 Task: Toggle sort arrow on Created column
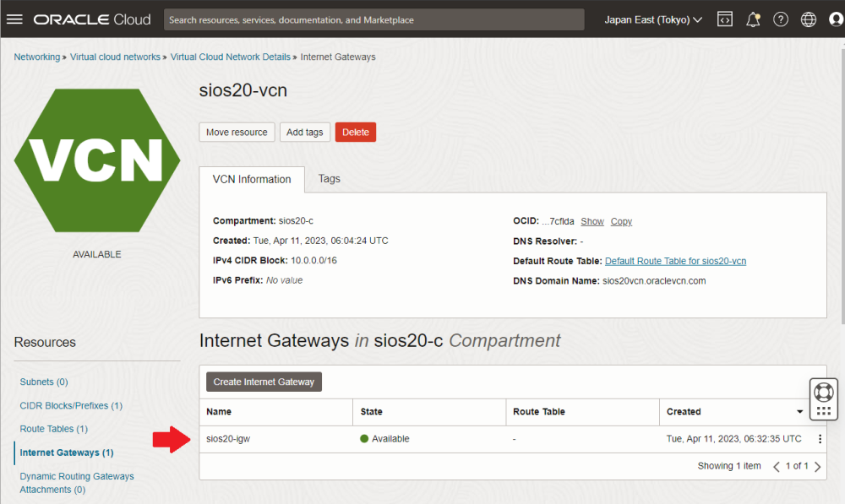[799, 412]
